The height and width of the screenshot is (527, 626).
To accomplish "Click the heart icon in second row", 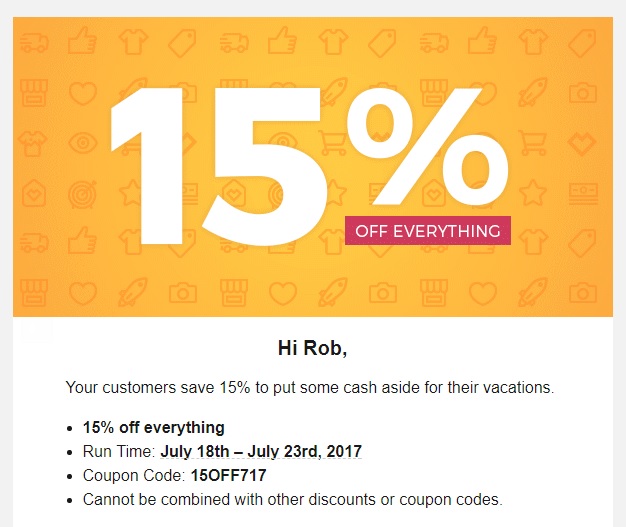I will point(83,93).
